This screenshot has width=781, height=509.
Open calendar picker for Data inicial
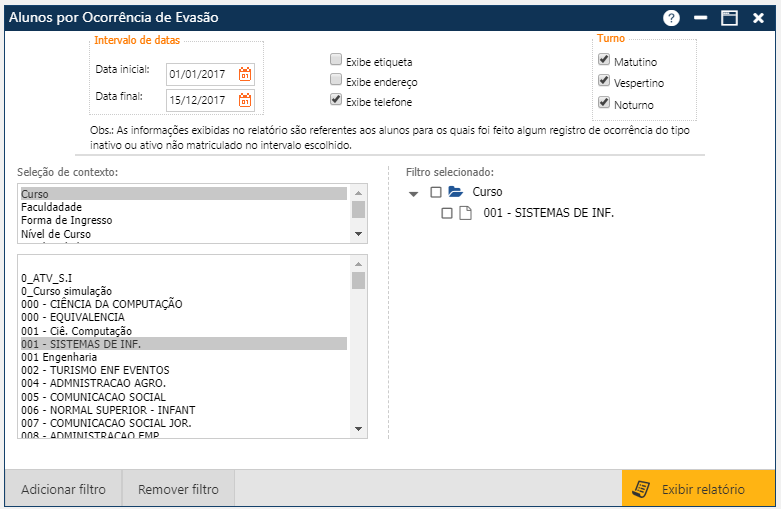[x=245, y=74]
